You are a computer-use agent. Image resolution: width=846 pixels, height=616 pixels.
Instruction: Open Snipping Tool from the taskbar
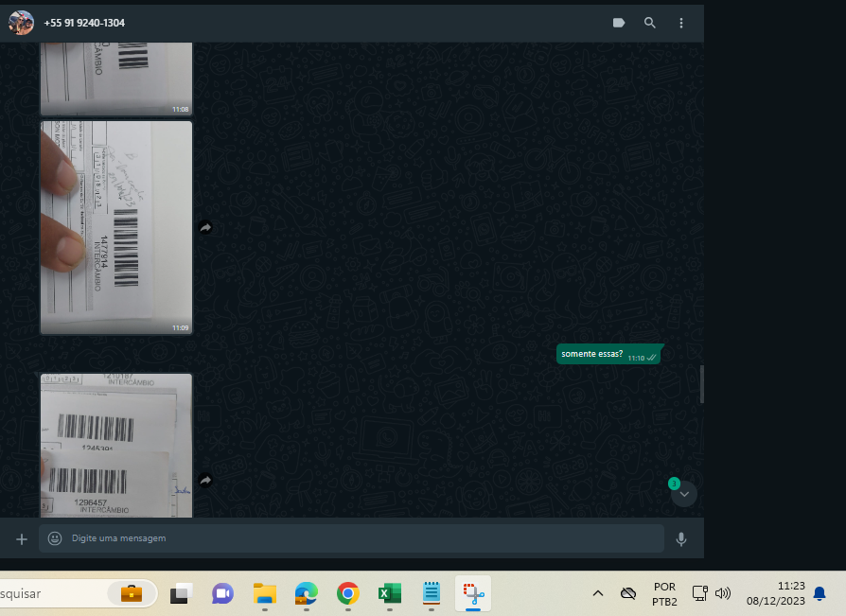(473, 594)
